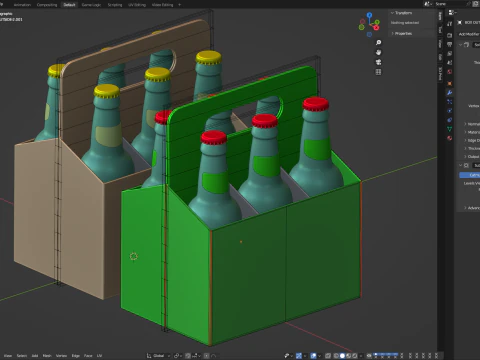The height and width of the screenshot is (360, 480).
Task: Click the red X axis on navigation gizmo
Action: 377,28
